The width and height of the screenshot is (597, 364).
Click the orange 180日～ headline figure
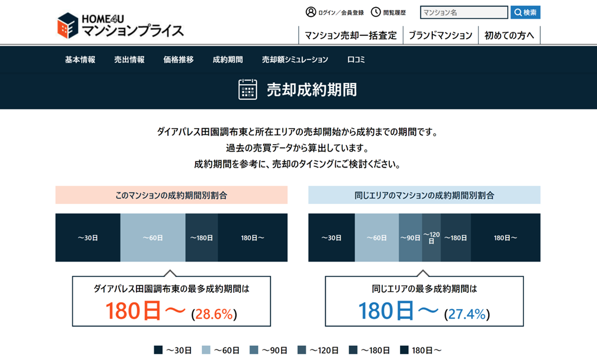(x=146, y=310)
